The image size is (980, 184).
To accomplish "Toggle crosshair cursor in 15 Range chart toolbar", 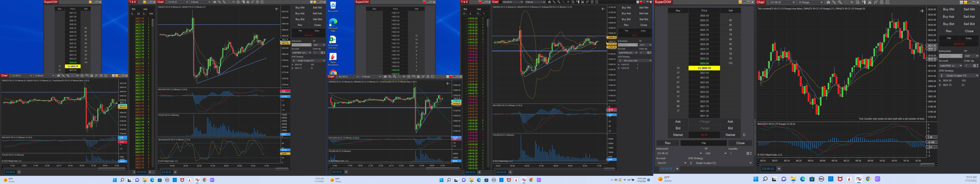I will point(852,2).
